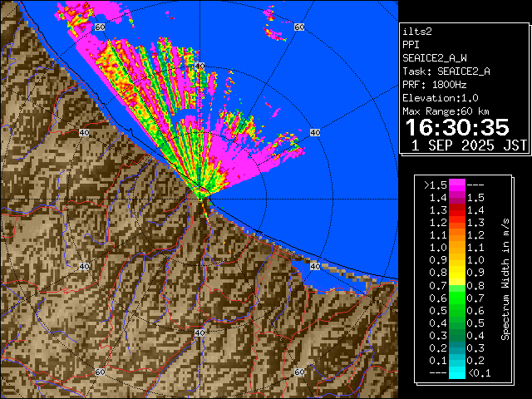Click the radar origin where beams converge
The height and width of the screenshot is (399, 532).
(x=201, y=196)
